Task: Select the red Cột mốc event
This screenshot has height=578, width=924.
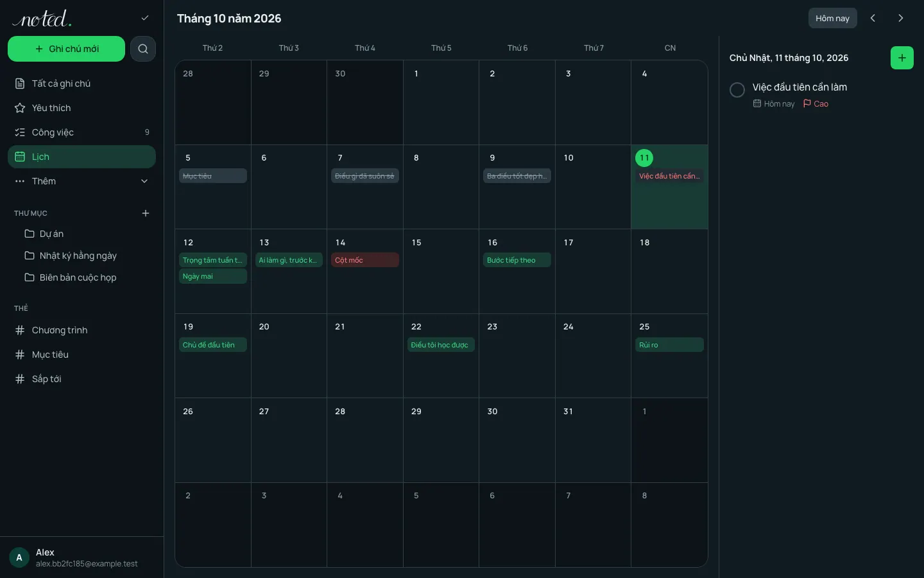Action: 365,260
